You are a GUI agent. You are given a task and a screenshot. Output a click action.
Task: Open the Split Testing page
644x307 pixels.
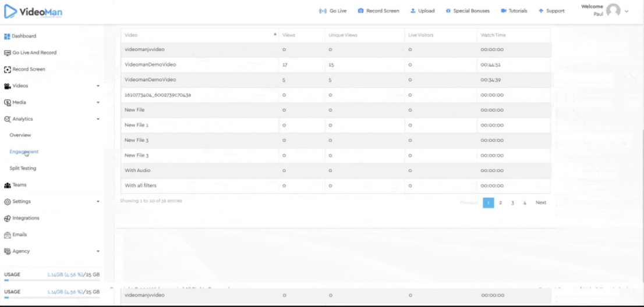coord(23,169)
